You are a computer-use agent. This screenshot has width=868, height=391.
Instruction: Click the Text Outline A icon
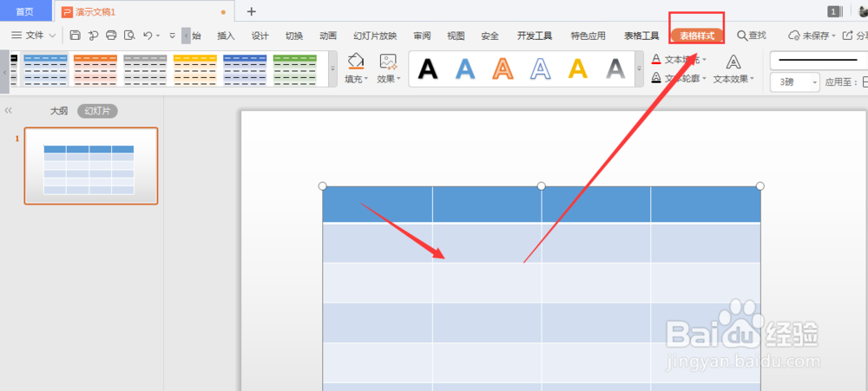pos(656,78)
